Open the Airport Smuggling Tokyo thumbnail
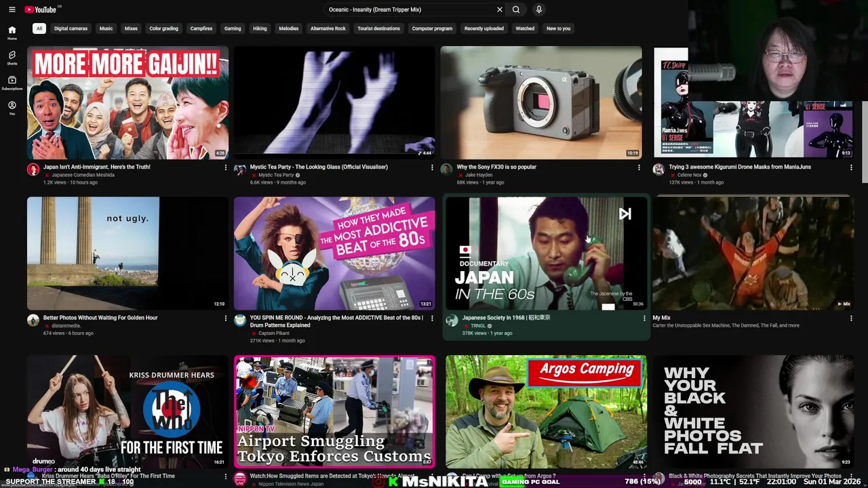This screenshot has height=488, width=868. point(334,411)
